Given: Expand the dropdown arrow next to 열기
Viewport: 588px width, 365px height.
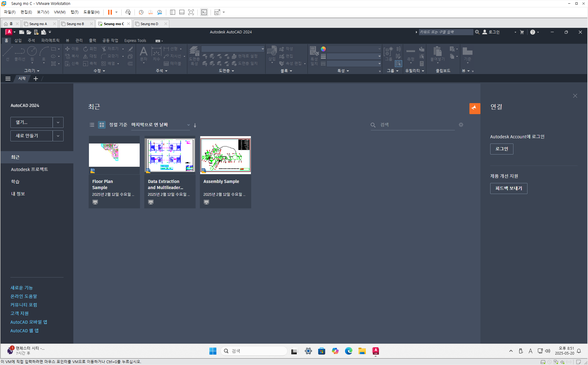Looking at the screenshot, I should pyautogui.click(x=58, y=122).
